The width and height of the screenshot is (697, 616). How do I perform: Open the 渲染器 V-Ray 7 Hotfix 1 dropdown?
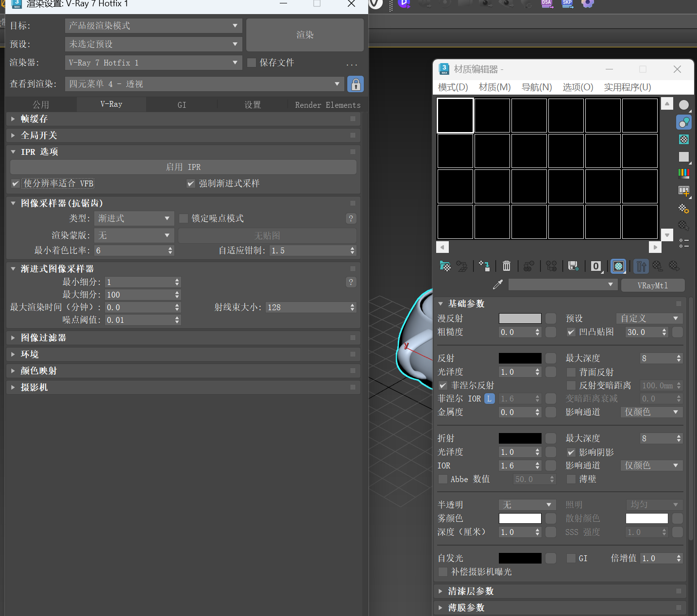tap(153, 63)
